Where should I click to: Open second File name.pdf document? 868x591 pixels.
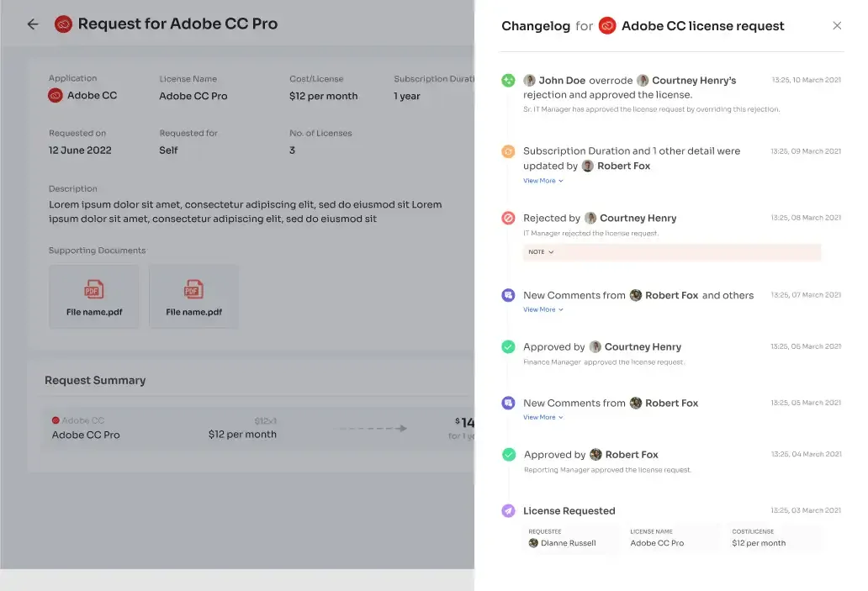(x=193, y=297)
